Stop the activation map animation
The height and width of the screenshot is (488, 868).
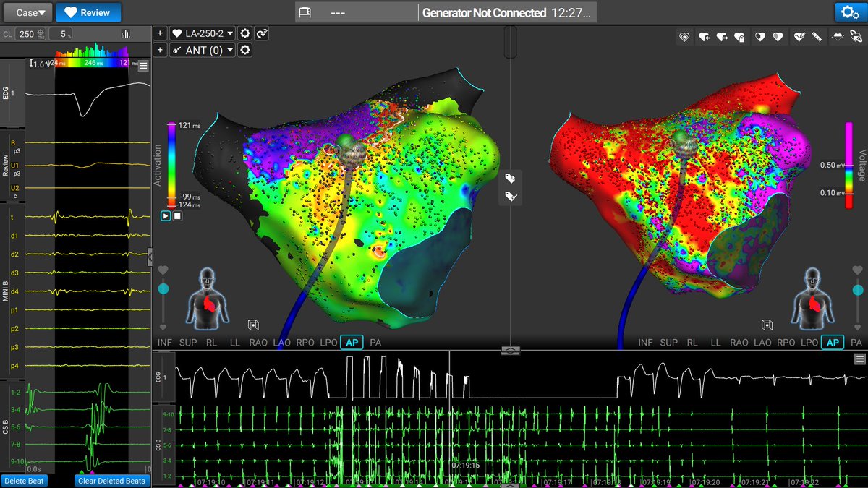click(x=177, y=215)
